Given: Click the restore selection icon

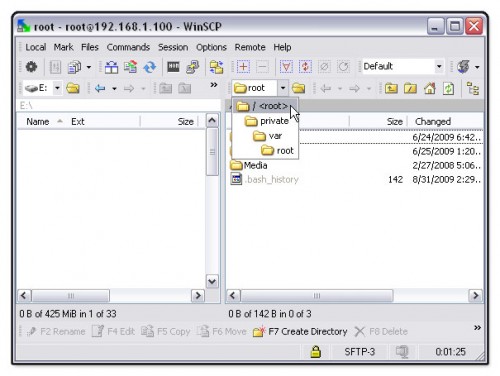Looking at the screenshot, I should (x=343, y=67).
